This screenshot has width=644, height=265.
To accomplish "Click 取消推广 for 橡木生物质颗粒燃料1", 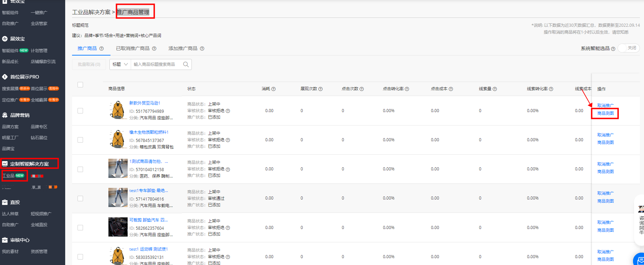I will point(605,135).
